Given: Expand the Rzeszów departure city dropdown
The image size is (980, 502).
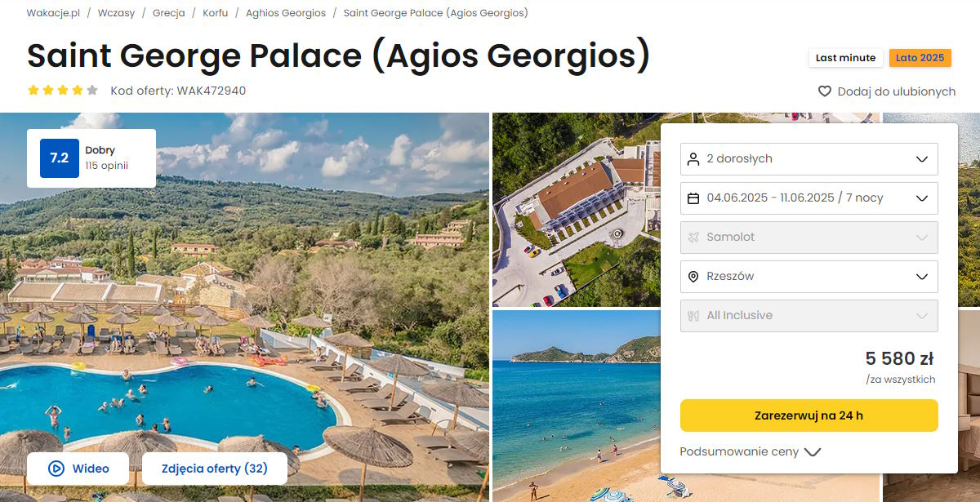Looking at the screenshot, I should (x=808, y=277).
